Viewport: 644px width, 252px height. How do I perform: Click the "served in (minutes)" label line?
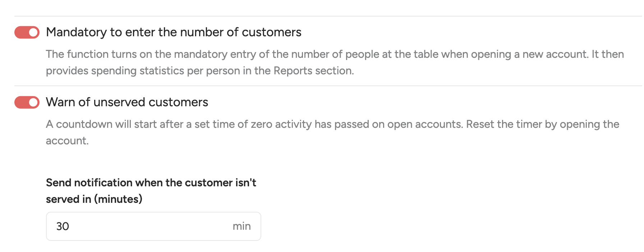click(x=94, y=199)
